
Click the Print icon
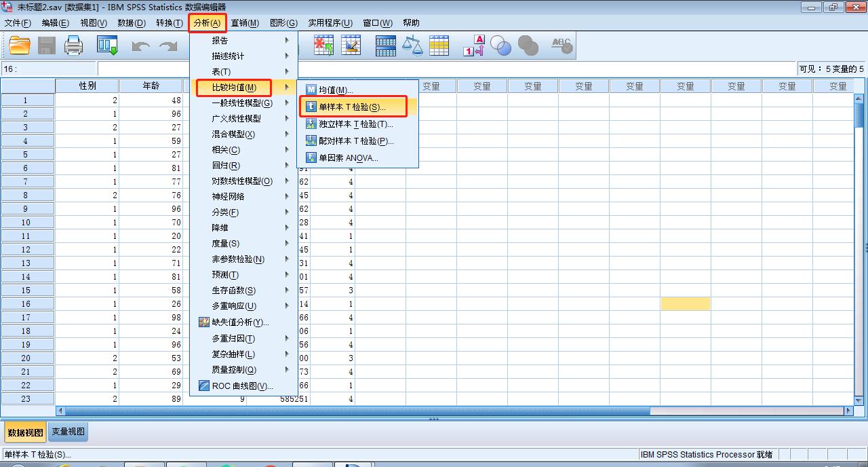point(73,45)
